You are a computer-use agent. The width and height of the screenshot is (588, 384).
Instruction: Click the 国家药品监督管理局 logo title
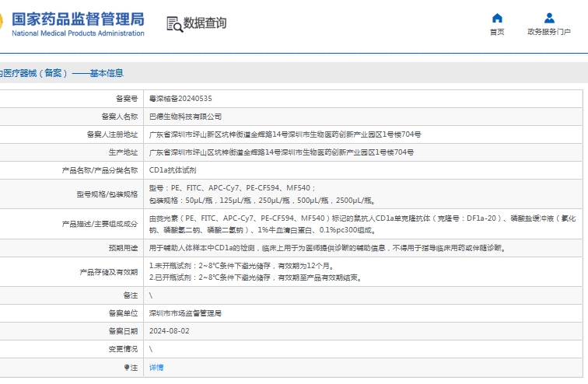[x=78, y=19]
